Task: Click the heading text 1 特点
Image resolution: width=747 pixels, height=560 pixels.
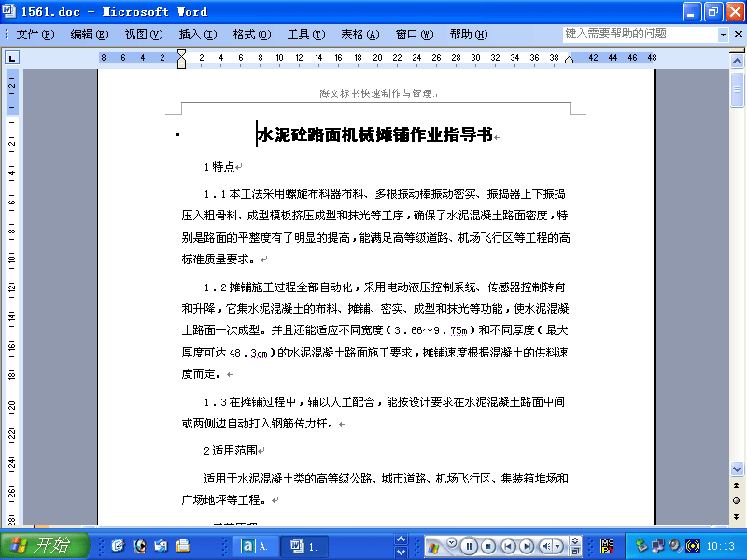Action: click(219, 167)
